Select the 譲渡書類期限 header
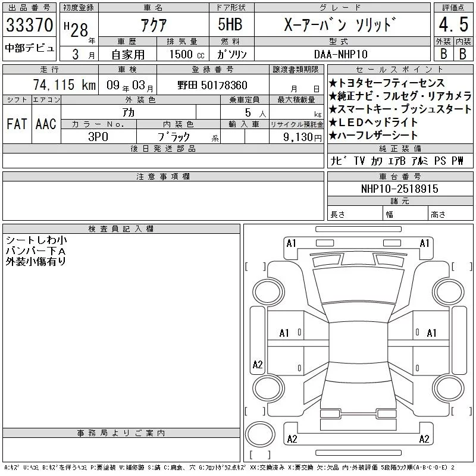Screen dimensions: 476x476 (x=296, y=70)
